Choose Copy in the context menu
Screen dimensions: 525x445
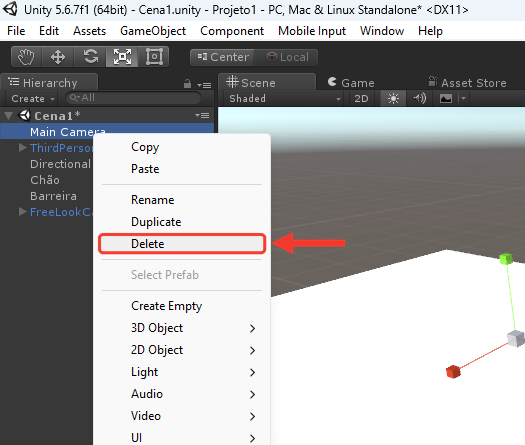tap(182, 147)
